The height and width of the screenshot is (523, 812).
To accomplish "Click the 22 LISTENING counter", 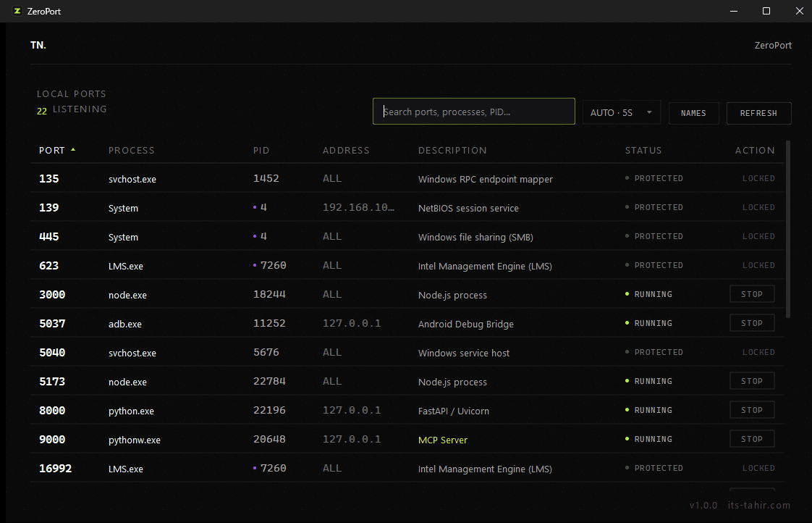I will (x=72, y=110).
